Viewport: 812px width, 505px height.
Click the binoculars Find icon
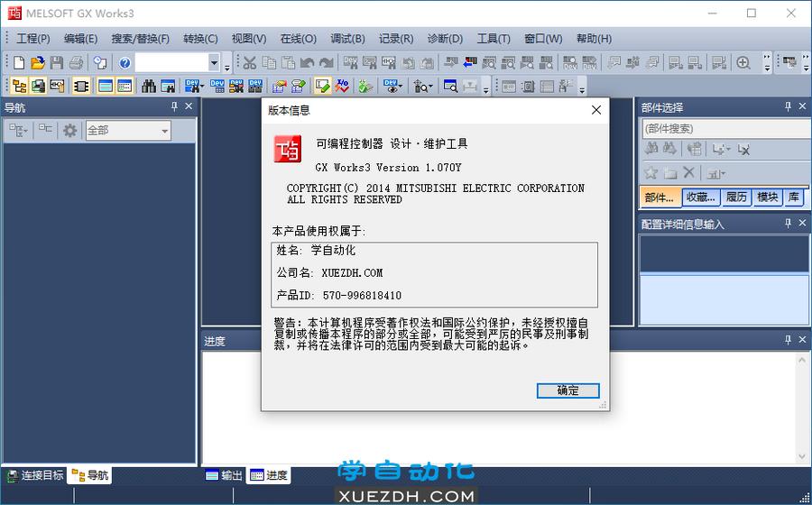149,86
